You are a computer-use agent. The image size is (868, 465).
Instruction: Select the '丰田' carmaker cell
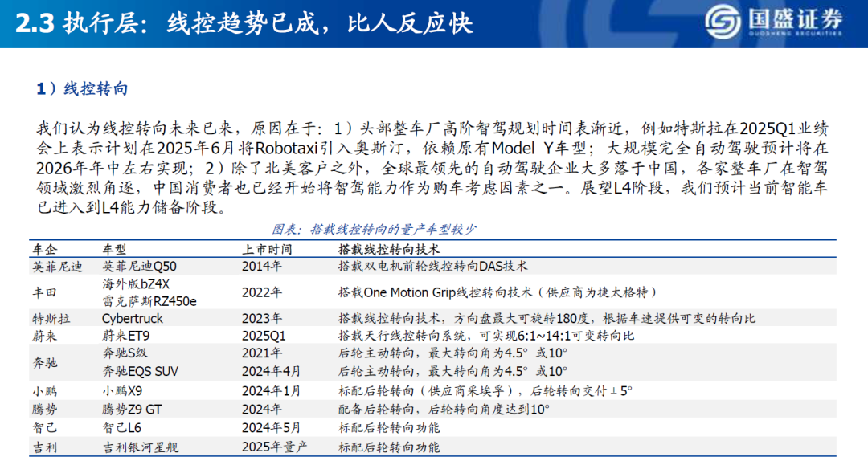pyautogui.click(x=45, y=292)
